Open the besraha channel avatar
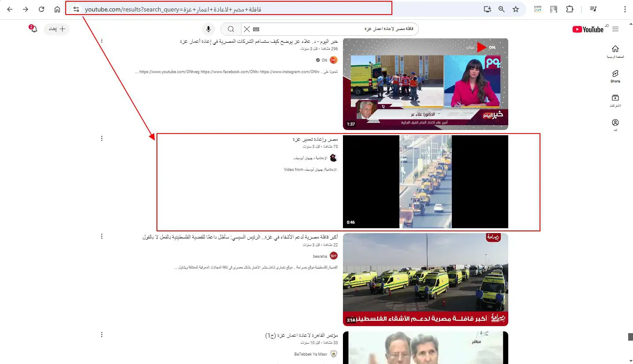This screenshot has height=364, width=633. coord(334,256)
